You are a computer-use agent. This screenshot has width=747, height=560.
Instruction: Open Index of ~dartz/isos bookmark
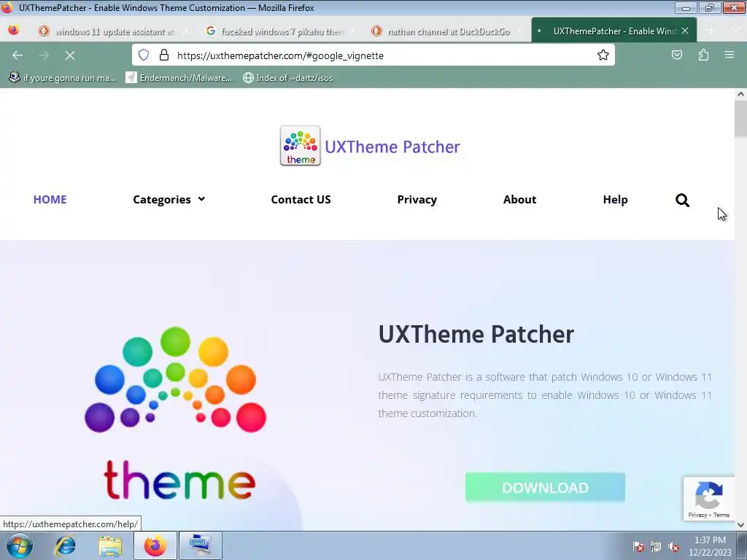(x=287, y=77)
